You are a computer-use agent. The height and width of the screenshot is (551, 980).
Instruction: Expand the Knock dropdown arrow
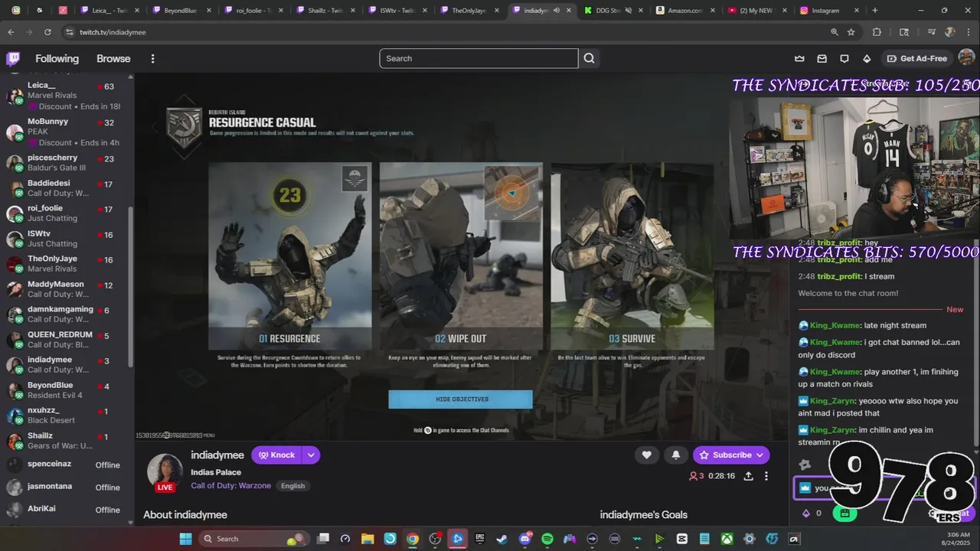tap(311, 455)
